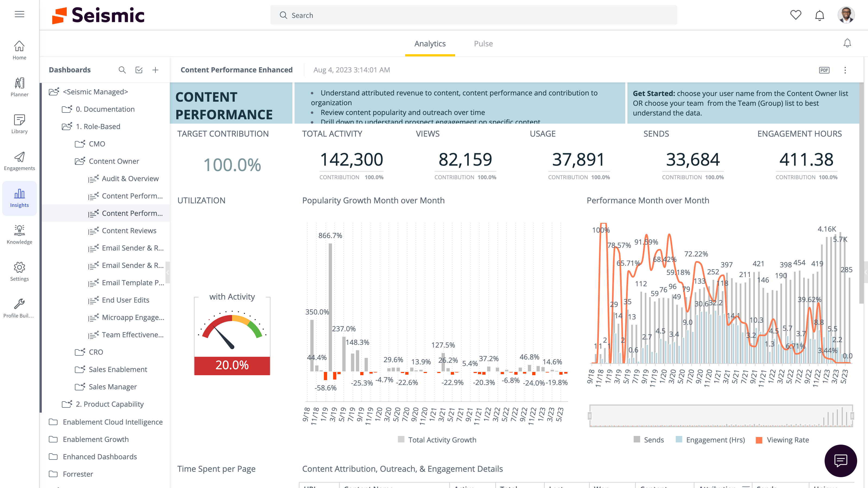Export the dashboard as PDF
Image resolution: width=868 pixels, height=488 pixels.
click(825, 70)
